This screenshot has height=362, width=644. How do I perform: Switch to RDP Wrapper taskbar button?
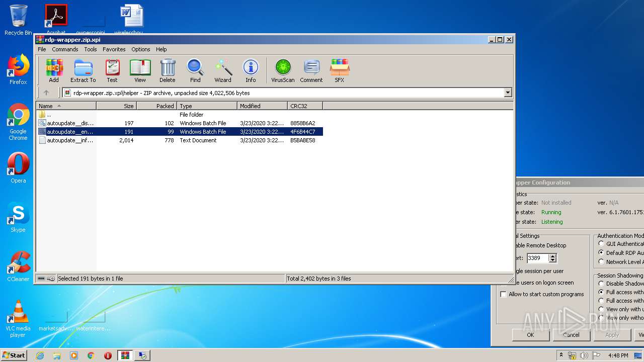coord(142,355)
